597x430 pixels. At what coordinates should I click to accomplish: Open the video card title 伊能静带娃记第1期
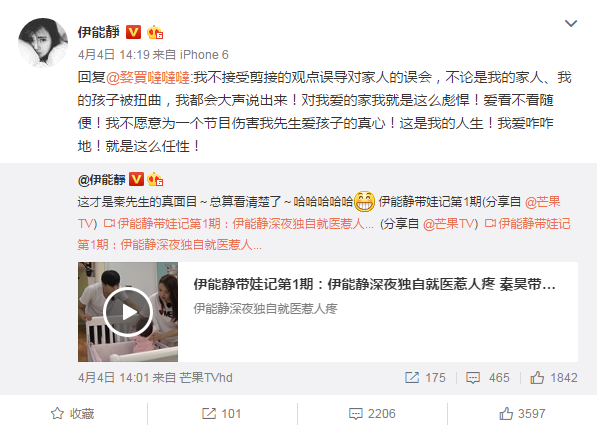click(374, 284)
